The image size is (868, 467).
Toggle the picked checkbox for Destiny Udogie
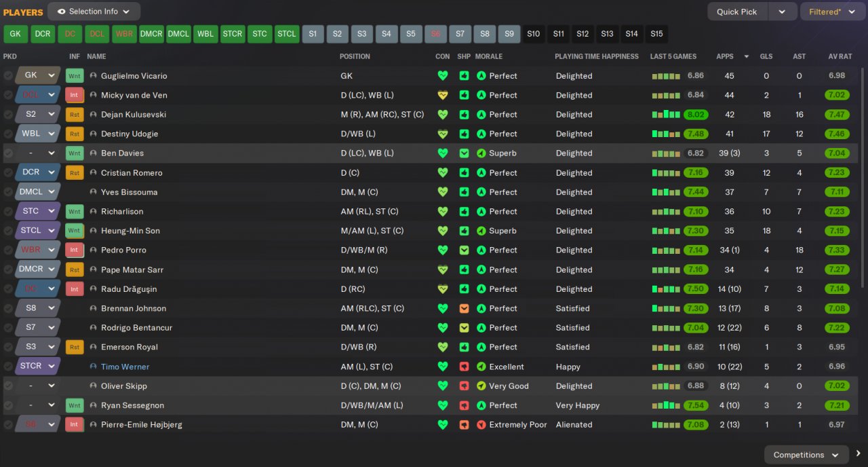[x=8, y=134]
